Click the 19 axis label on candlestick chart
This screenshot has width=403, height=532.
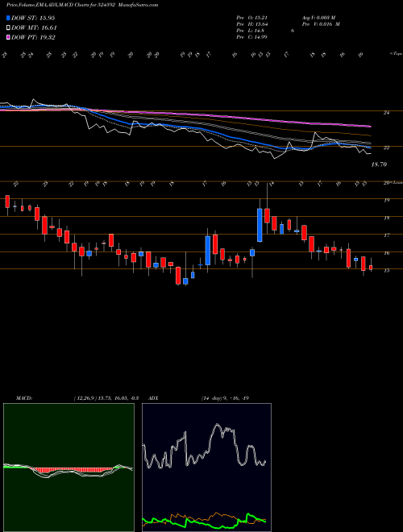(x=386, y=201)
